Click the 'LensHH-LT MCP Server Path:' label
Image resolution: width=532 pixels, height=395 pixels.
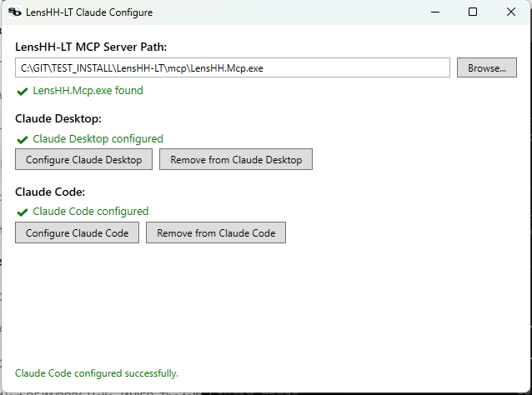91,47
